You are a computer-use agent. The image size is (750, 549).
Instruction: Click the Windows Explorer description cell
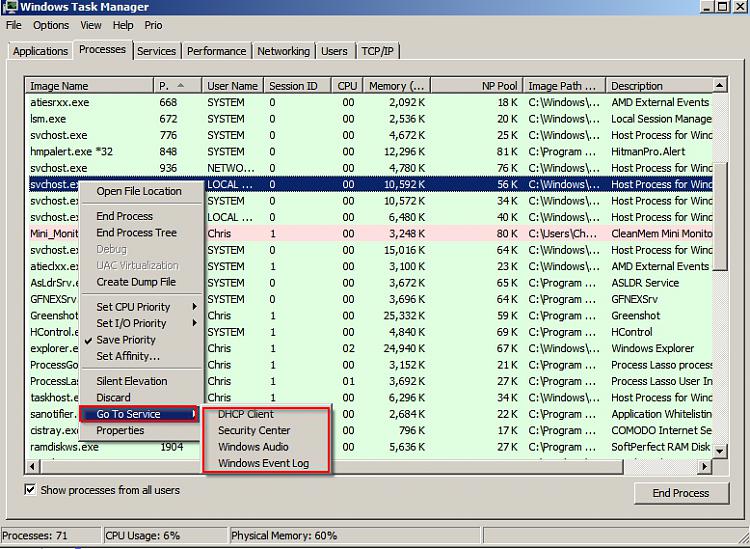(x=653, y=349)
